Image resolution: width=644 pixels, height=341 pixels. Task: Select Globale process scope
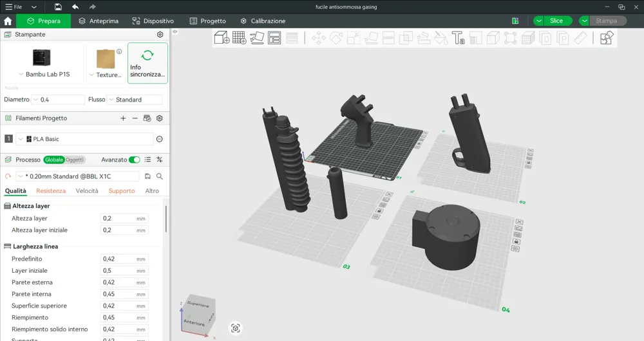pyautogui.click(x=54, y=160)
